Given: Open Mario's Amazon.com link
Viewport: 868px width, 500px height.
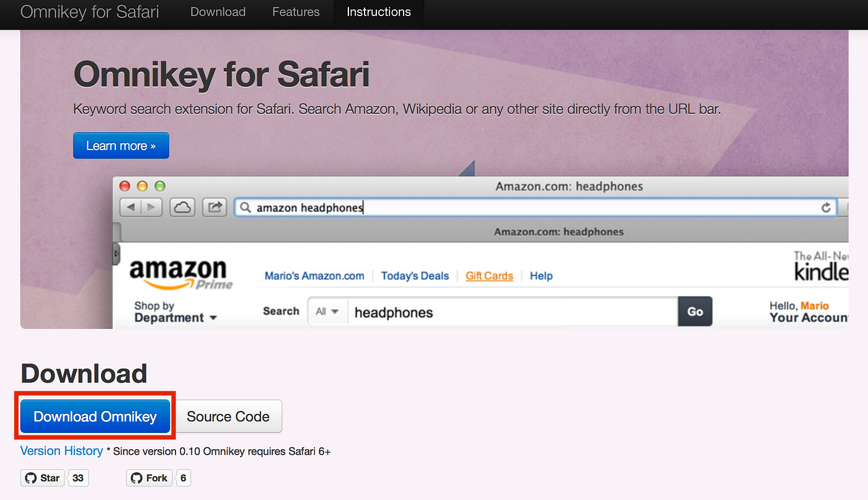Looking at the screenshot, I should (314, 276).
